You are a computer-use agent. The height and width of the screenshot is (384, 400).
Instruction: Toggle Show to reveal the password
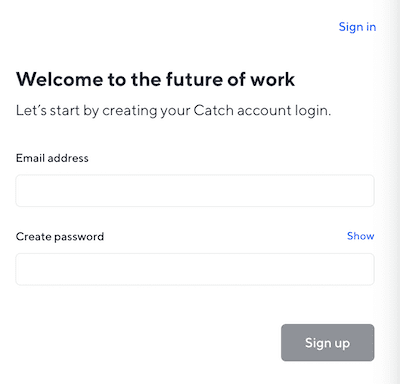360,236
